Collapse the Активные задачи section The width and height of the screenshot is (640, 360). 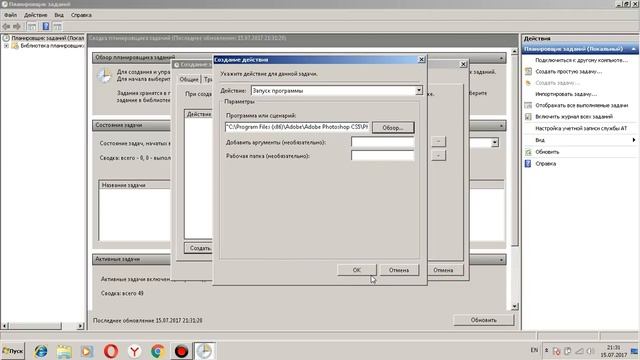click(x=501, y=260)
